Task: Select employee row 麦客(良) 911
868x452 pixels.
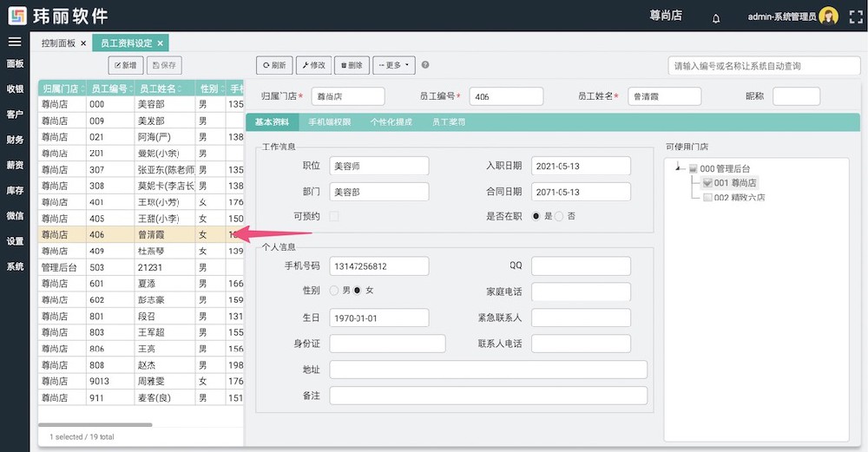Action: tap(141, 397)
